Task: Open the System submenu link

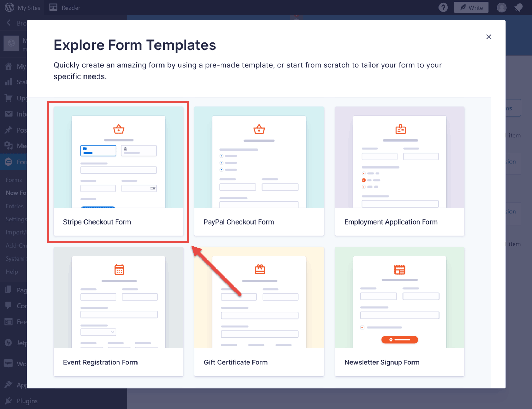Action: coord(15,258)
